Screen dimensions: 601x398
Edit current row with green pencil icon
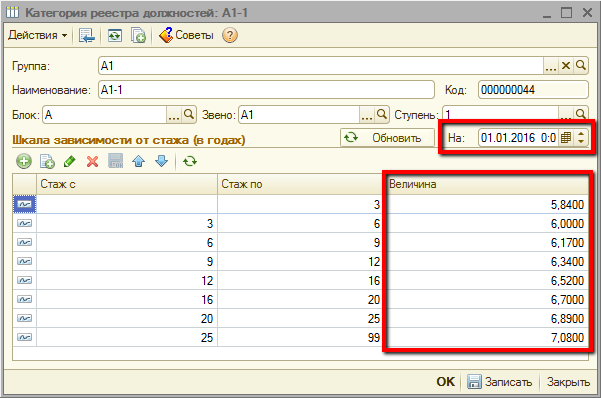coord(70,161)
